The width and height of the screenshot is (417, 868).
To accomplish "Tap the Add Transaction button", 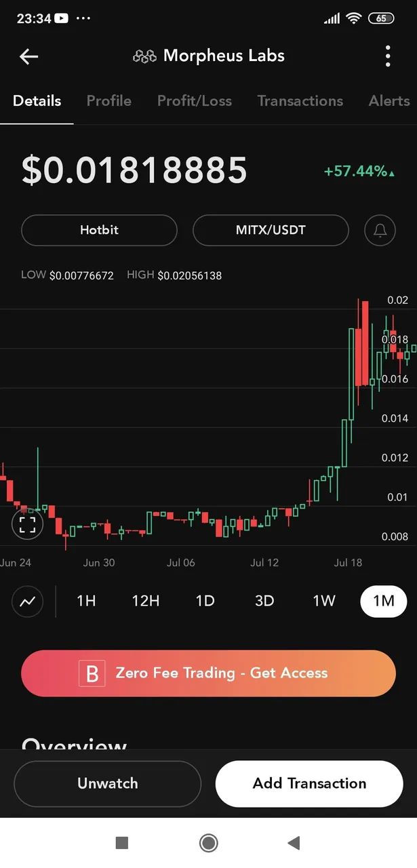I will click(x=309, y=783).
